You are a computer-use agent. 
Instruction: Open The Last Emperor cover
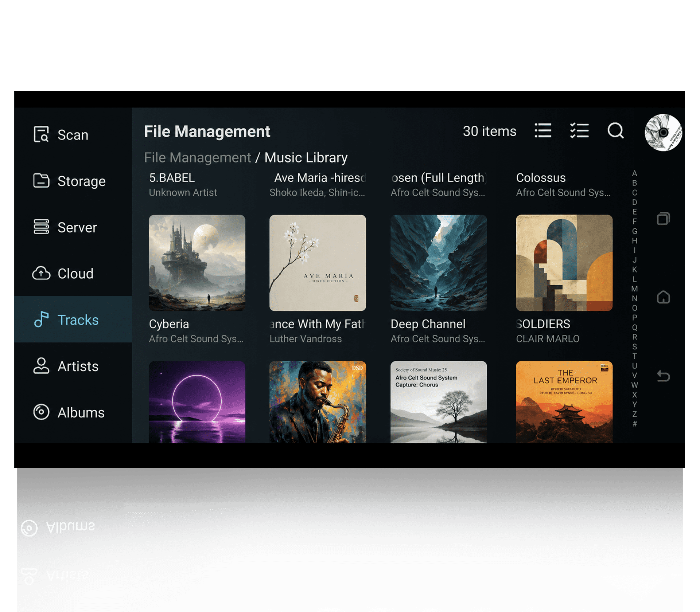564,402
